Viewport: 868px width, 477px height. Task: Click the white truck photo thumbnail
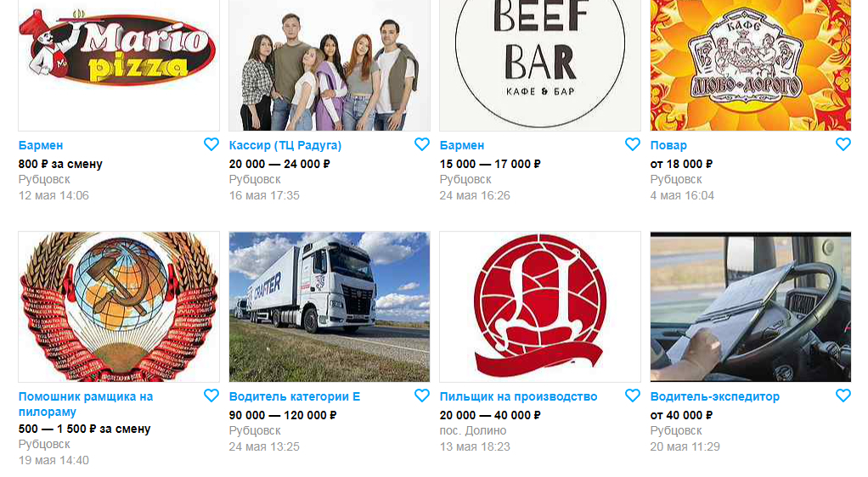coord(330,306)
